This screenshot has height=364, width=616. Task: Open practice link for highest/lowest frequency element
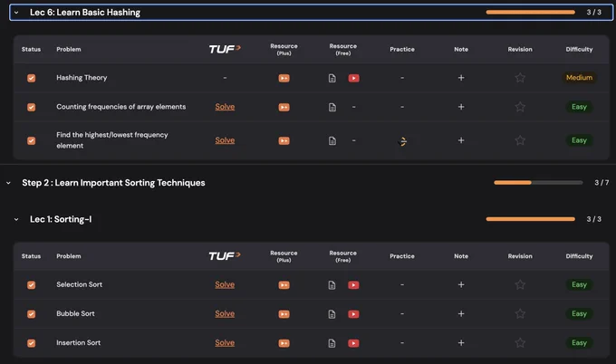[403, 141]
